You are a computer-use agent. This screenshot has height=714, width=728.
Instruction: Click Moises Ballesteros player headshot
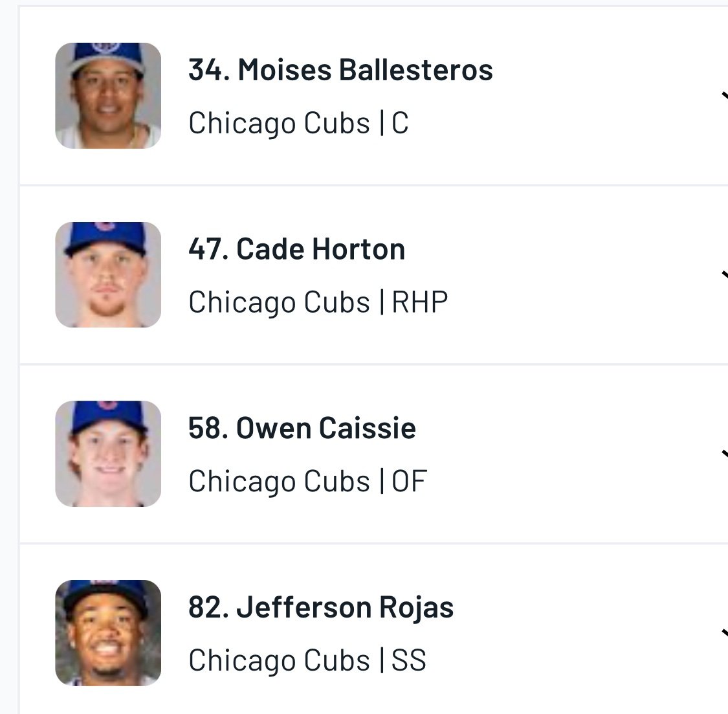pyautogui.click(x=108, y=96)
